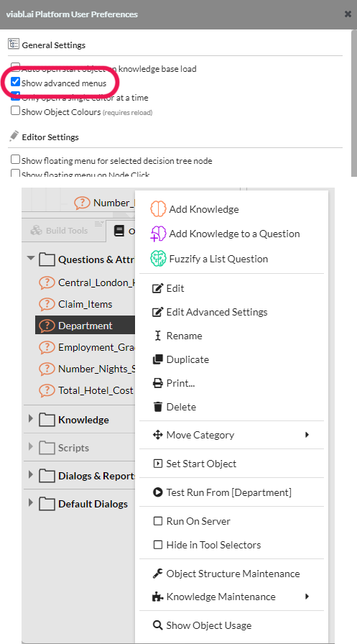Click the Questions & Attributes folder icon
This screenshot has height=644, width=357.
tap(47, 259)
